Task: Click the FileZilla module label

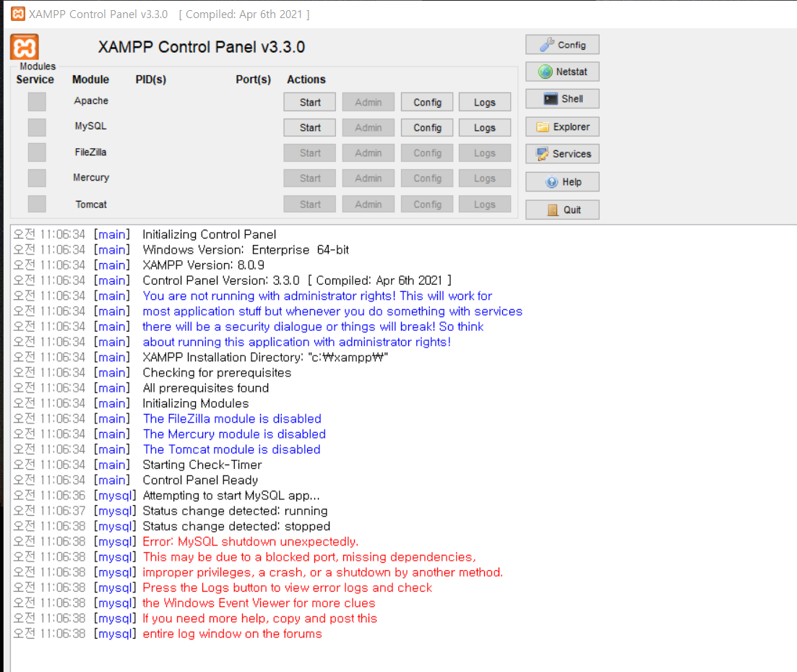Action: click(90, 152)
